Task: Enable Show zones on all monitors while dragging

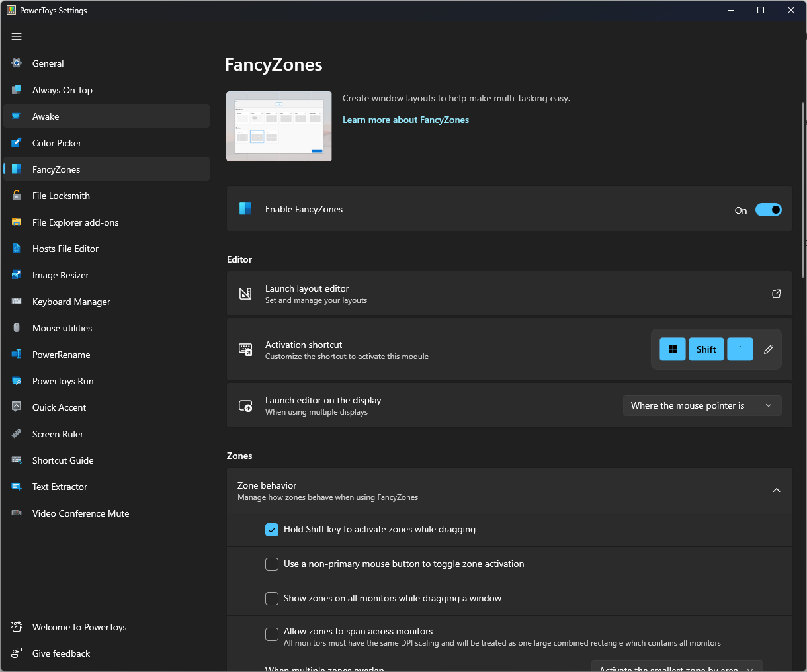Action: tap(272, 598)
